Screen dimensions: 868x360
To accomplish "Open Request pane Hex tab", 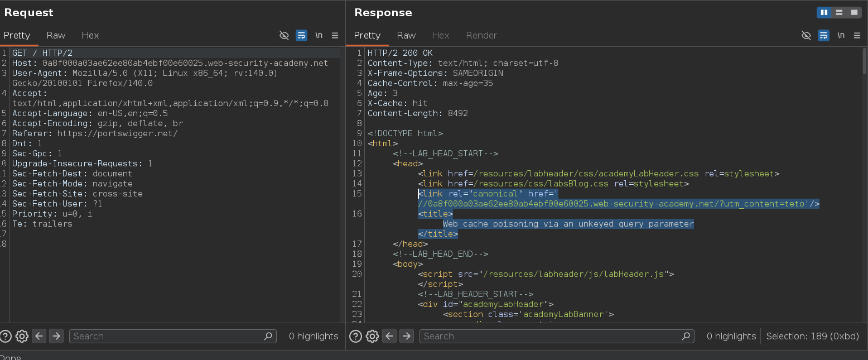I will [x=90, y=35].
